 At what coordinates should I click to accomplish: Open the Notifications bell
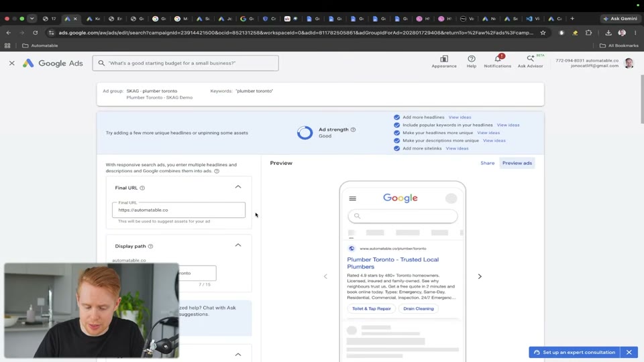497,62
